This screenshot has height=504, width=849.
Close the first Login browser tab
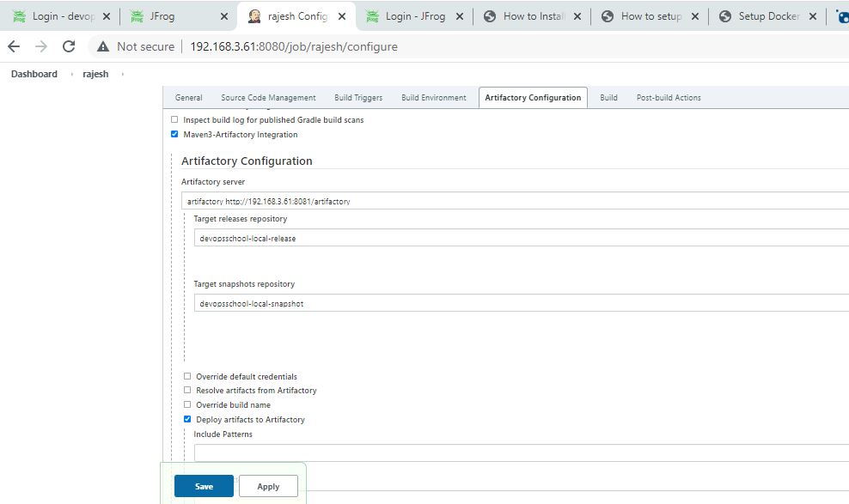(x=107, y=16)
